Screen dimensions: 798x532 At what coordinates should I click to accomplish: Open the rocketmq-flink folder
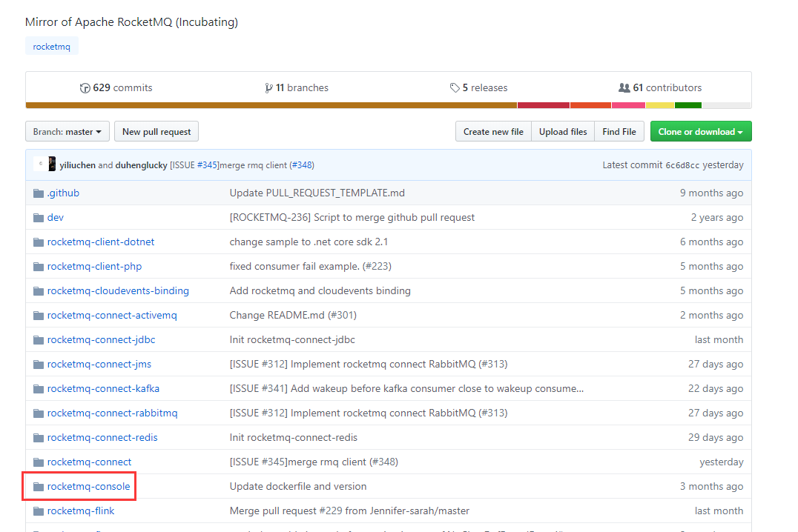(x=81, y=511)
